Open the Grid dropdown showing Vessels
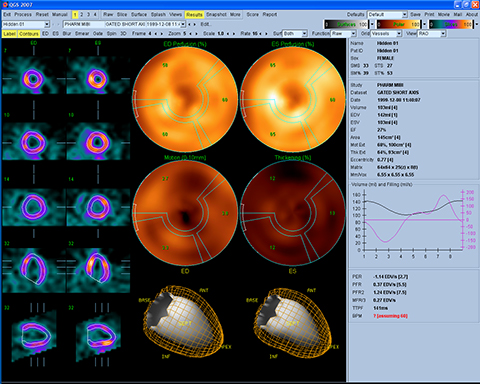Viewport: 480px width, 384px height. (x=386, y=34)
